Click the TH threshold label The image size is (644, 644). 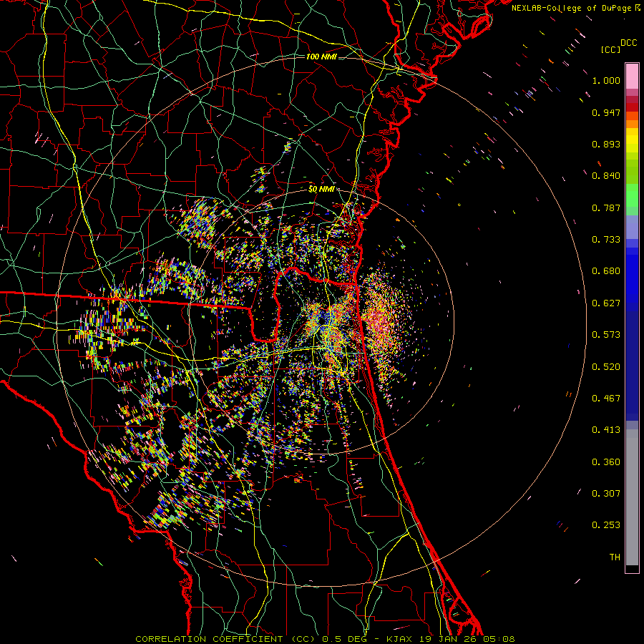615,557
